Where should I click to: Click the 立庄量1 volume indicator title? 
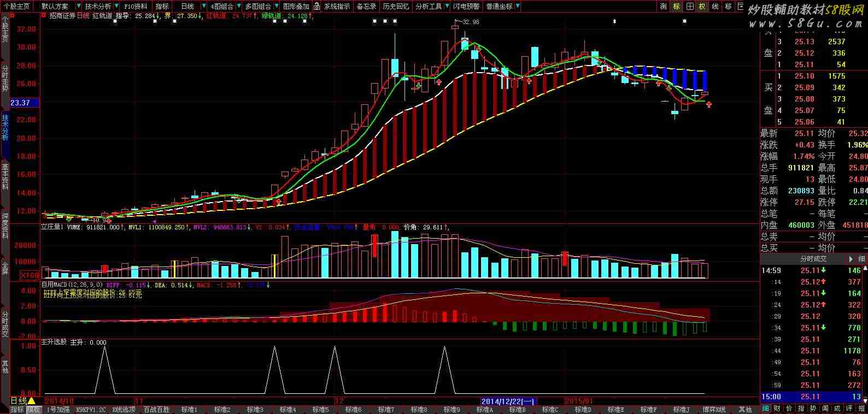click(53, 227)
